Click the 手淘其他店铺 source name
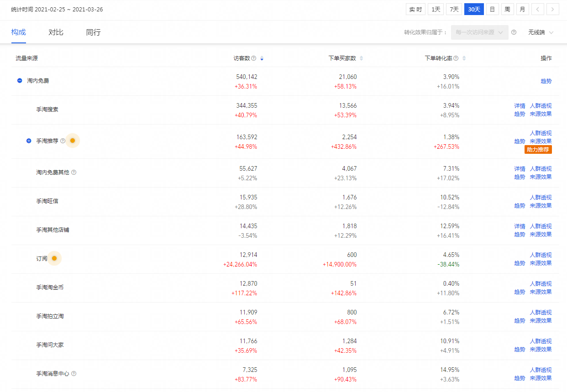The image size is (567, 392). coord(53,230)
